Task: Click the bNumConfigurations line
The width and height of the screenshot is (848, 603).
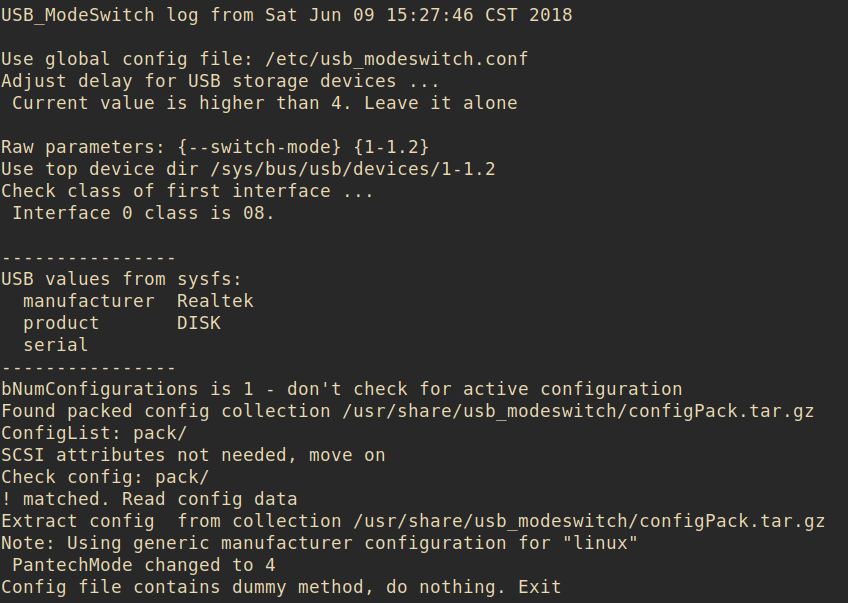Action: 341,389
